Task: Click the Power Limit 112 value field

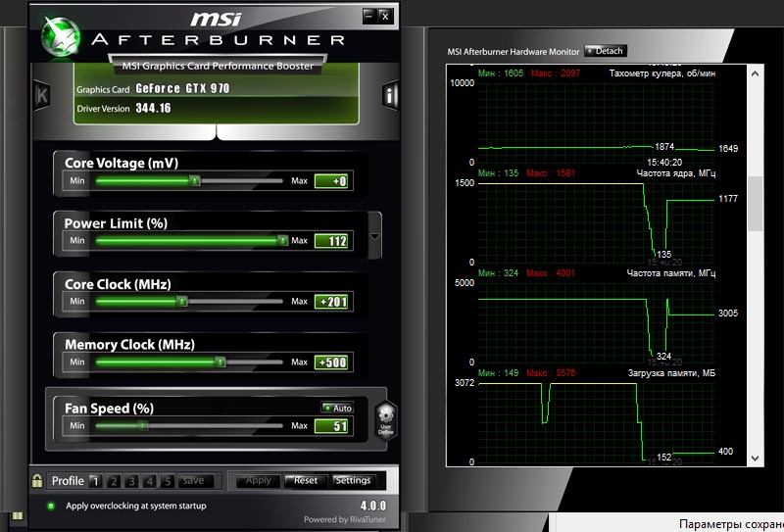Action: (x=331, y=241)
